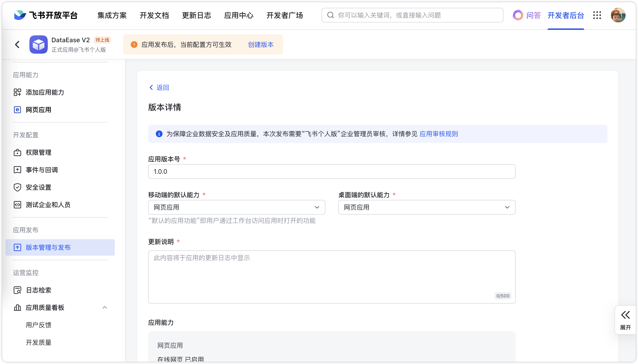Viewport: 638px width, 364px height.
Task: Click the 应用质量看板 chart icon
Action: pos(17,308)
